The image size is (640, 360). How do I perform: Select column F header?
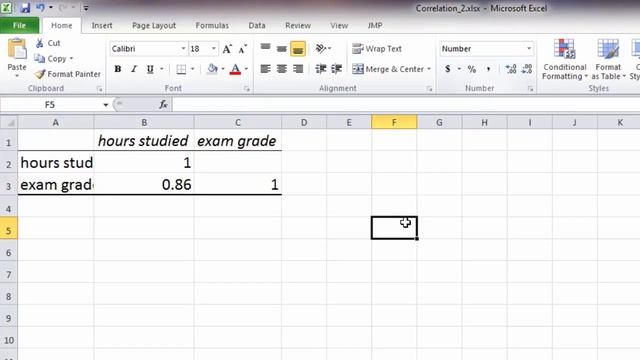394,122
